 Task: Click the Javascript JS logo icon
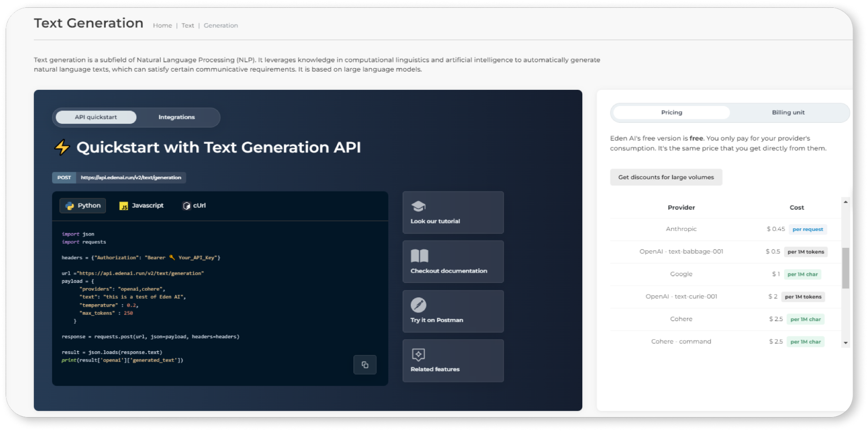pos(124,206)
